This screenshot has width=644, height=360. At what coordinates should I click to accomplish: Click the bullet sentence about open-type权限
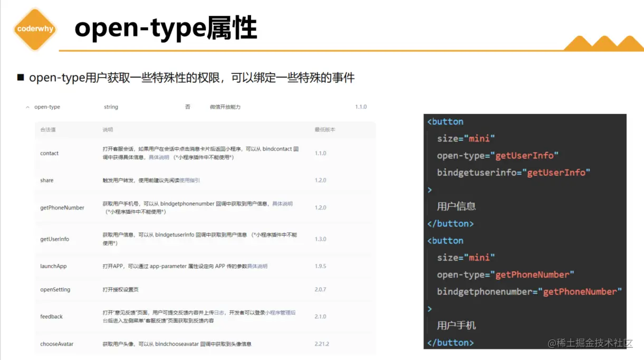click(192, 78)
